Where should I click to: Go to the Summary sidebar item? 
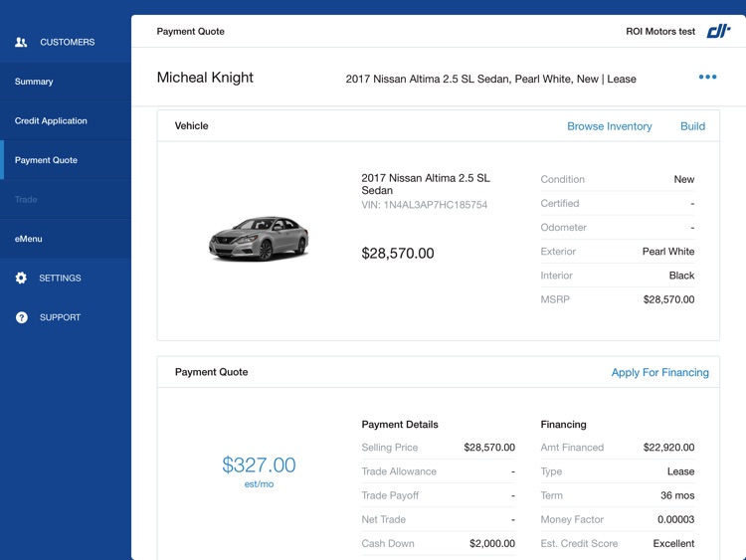[x=34, y=82]
